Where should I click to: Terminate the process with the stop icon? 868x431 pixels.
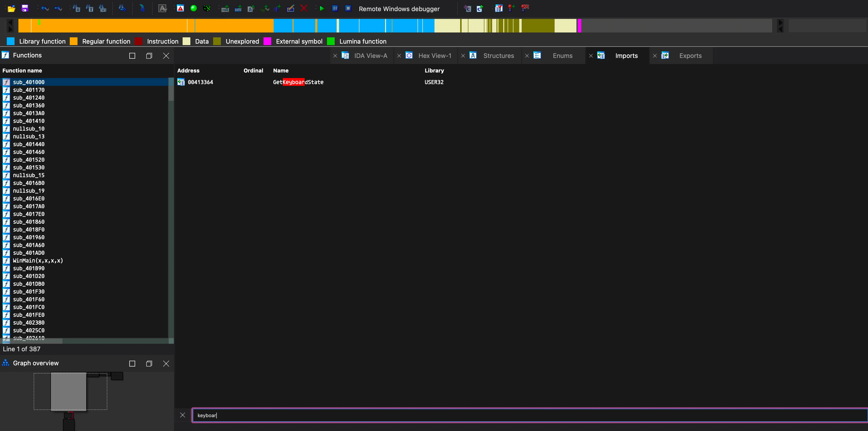tap(349, 8)
